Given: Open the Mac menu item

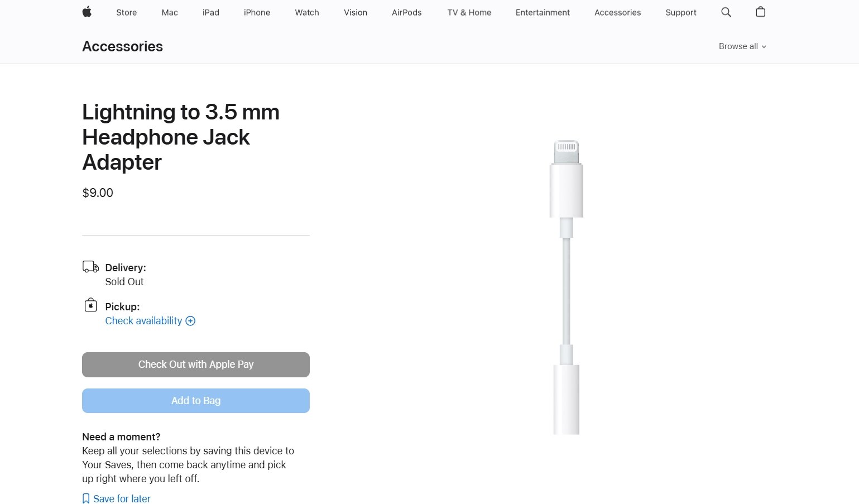Looking at the screenshot, I should 170,12.
